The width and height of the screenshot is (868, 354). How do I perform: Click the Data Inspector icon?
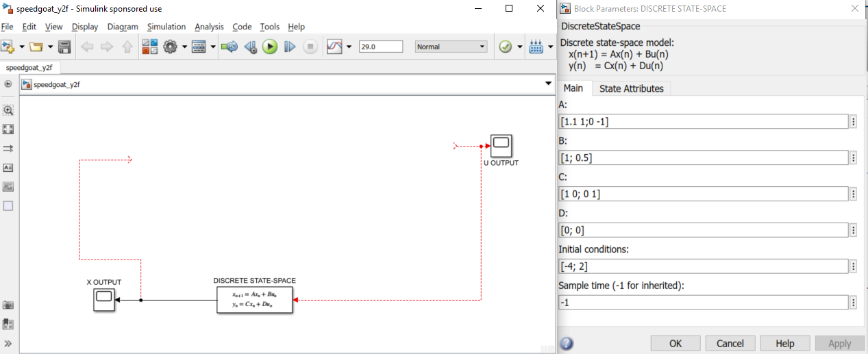coord(334,47)
